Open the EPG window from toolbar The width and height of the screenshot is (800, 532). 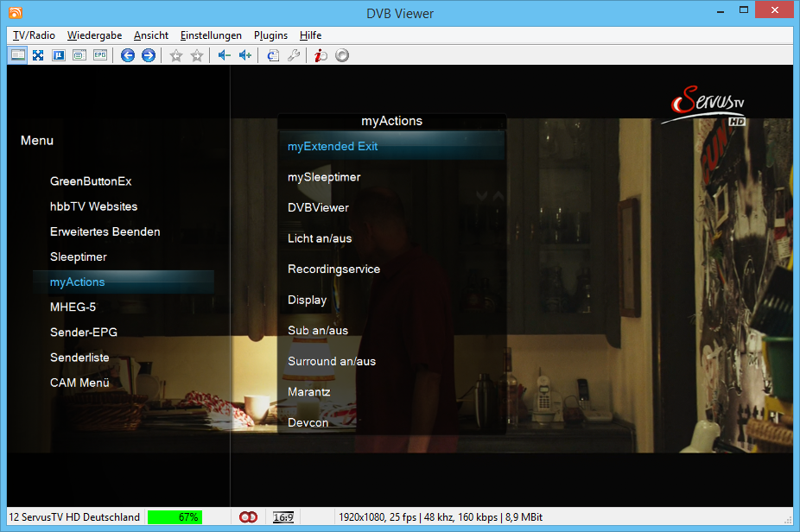tap(100, 55)
